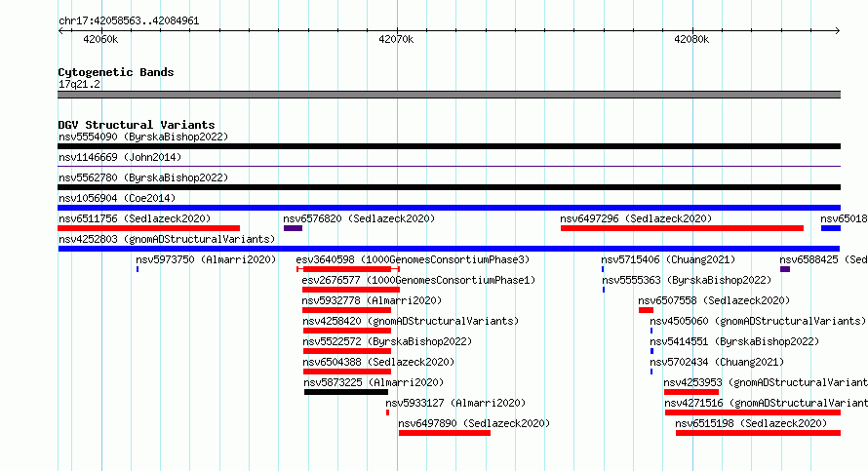
Task: Click the nsv6507558 (Sedlazeck2020) label
Action: pyautogui.click(x=714, y=300)
